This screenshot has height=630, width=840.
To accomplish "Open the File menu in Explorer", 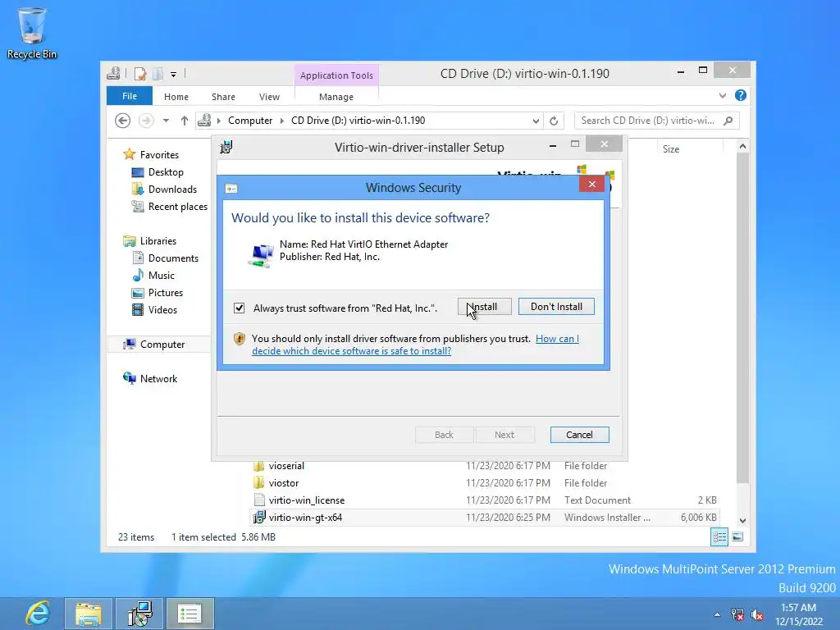I will tap(130, 97).
